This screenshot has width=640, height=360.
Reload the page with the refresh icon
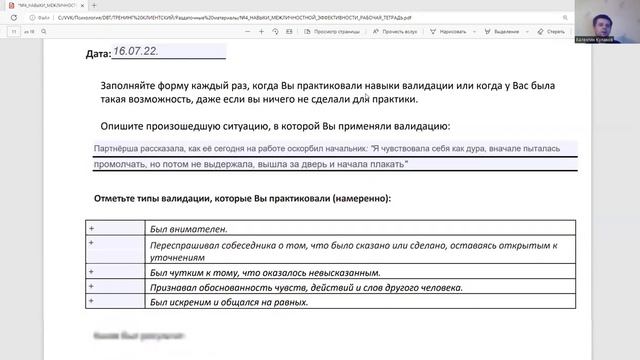(14, 18)
